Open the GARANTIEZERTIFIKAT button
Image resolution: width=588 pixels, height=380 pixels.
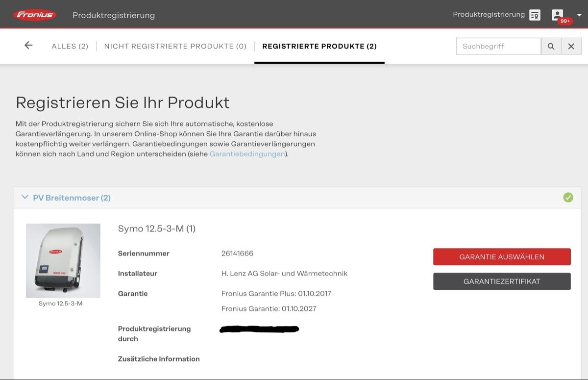(x=502, y=281)
